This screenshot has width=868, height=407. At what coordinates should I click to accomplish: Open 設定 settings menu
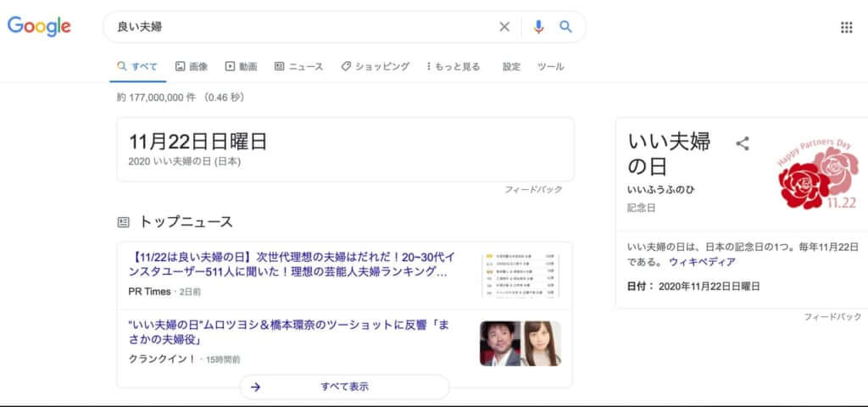[511, 66]
